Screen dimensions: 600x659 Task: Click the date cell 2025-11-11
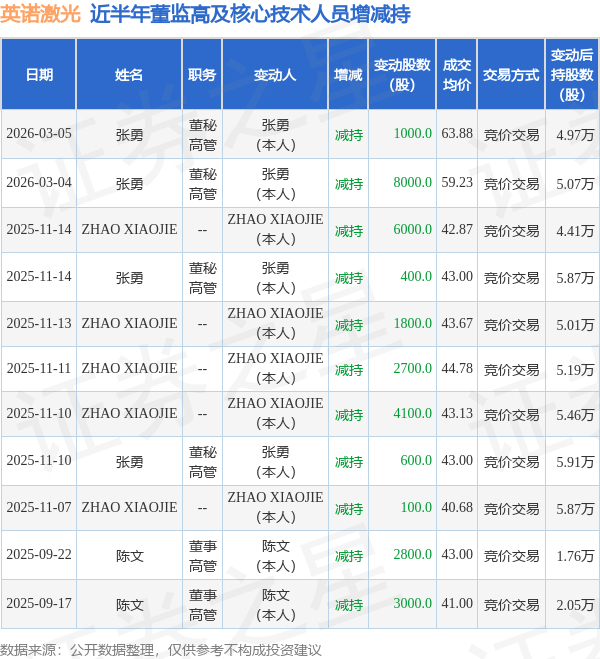coord(39,369)
